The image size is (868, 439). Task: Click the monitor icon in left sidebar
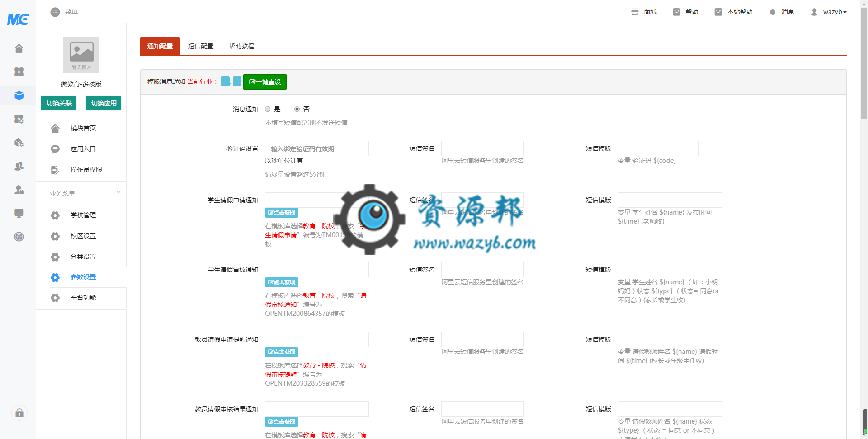19,213
